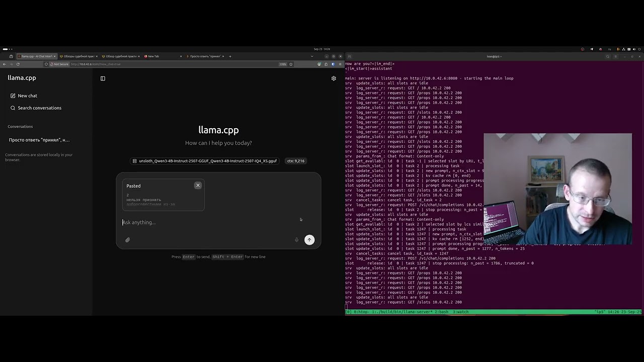Reset the 170% zoom level badge
644x362 pixels.
[x=283, y=64]
